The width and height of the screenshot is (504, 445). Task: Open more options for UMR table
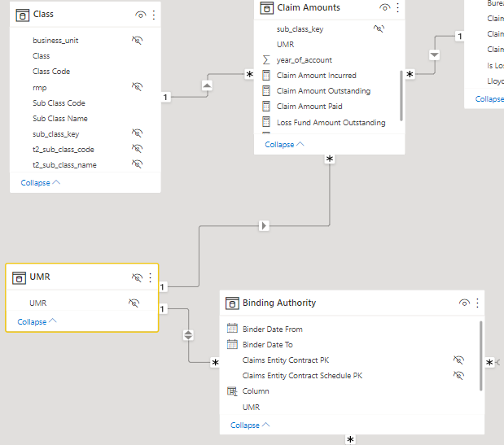(x=150, y=277)
